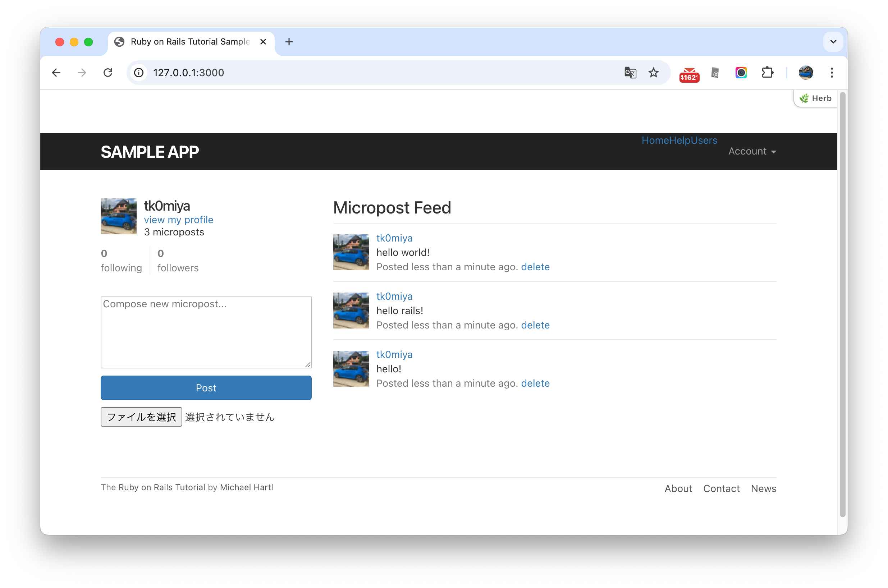Open the Google Translate icon
Image resolution: width=888 pixels, height=588 pixels.
point(630,72)
